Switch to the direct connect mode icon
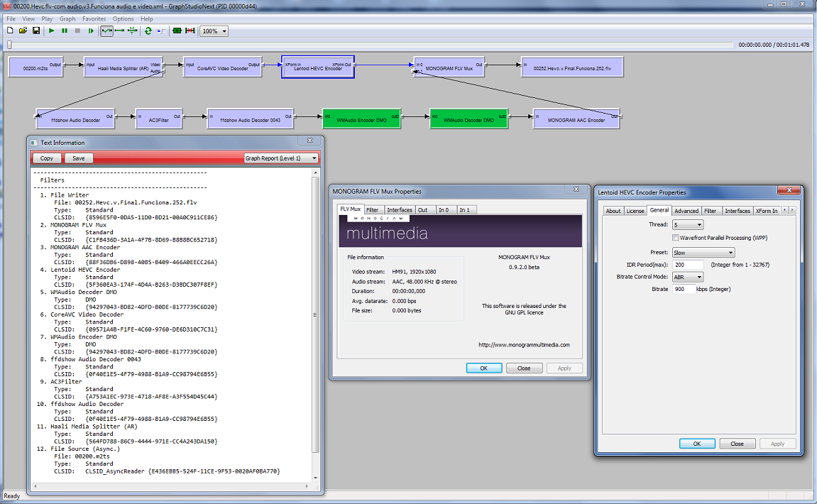The image size is (817, 504). coord(120,31)
